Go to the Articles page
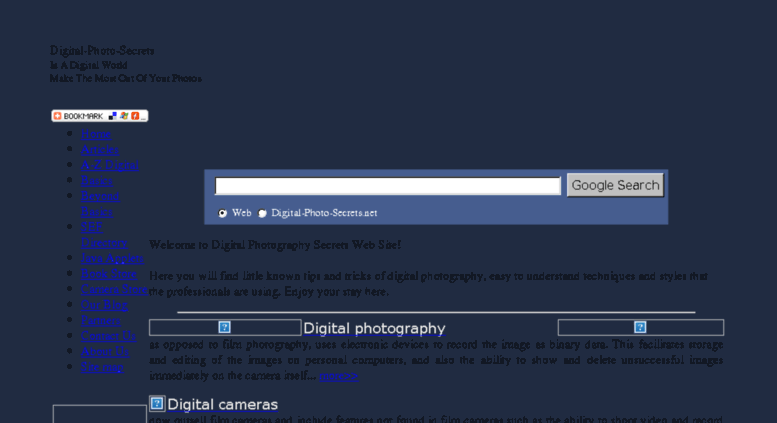The image size is (777, 423). coord(100,150)
